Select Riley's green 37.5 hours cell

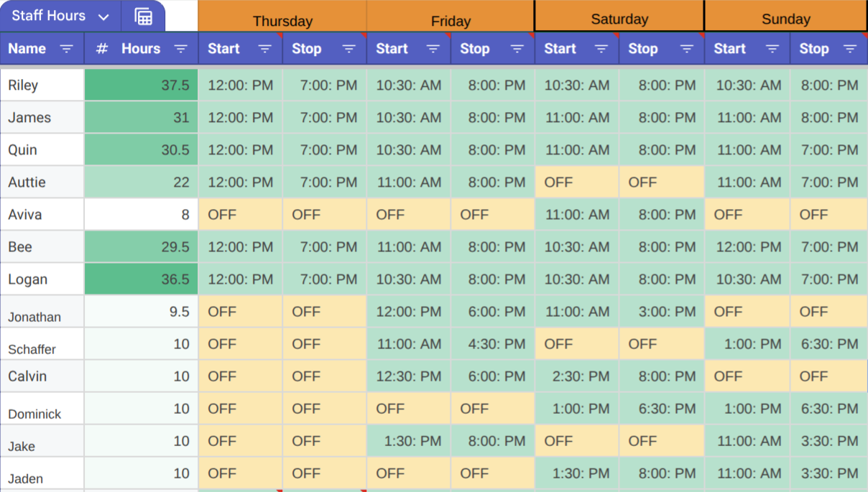(141, 85)
